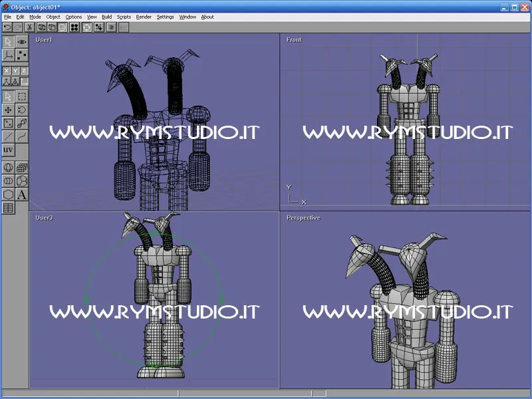This screenshot has height=399, width=532.
Task: Click the graph editor toolbar icon
Action: [124, 27]
